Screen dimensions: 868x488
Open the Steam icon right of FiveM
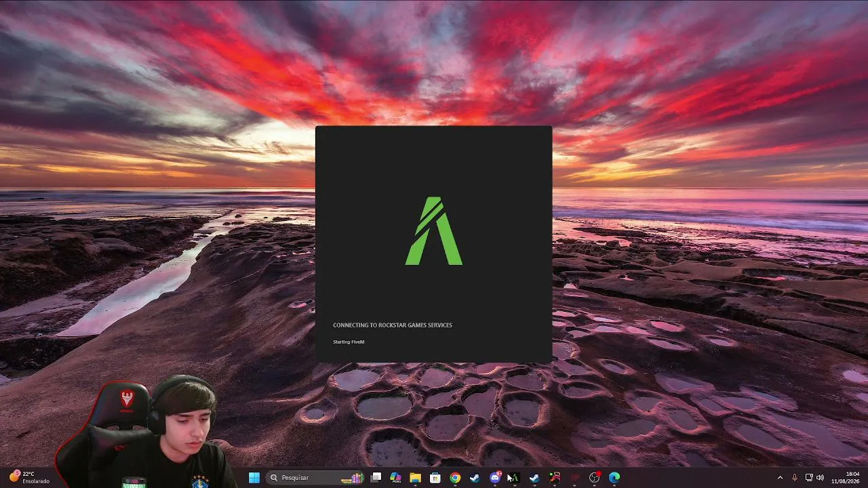(x=534, y=478)
